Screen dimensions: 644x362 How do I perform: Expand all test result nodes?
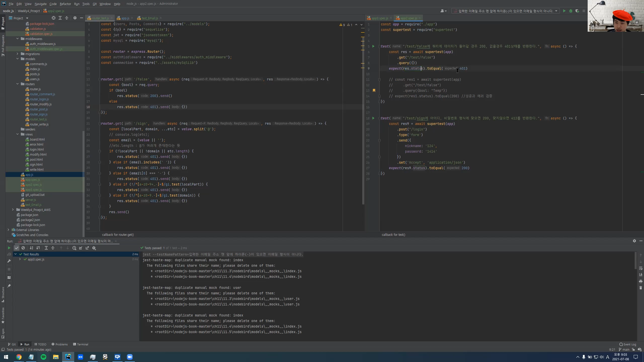tap(46, 248)
